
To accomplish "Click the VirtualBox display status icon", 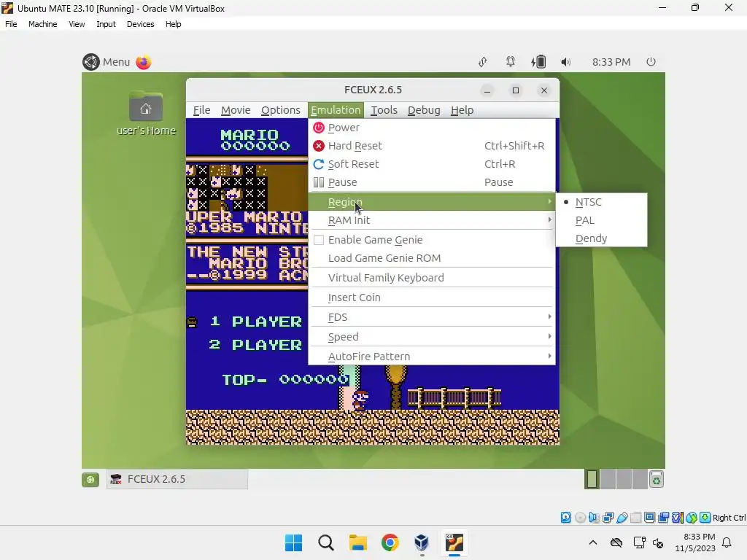I will point(649,517).
